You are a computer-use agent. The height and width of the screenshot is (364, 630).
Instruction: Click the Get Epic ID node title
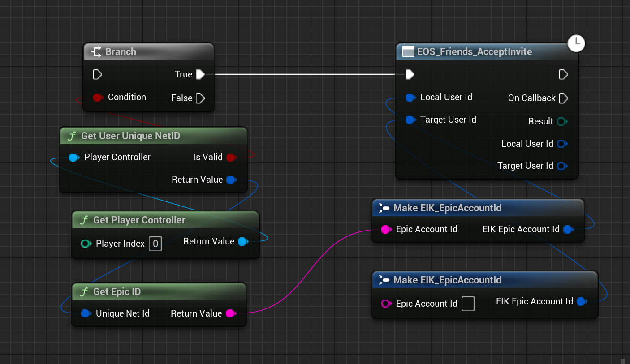pos(117,292)
